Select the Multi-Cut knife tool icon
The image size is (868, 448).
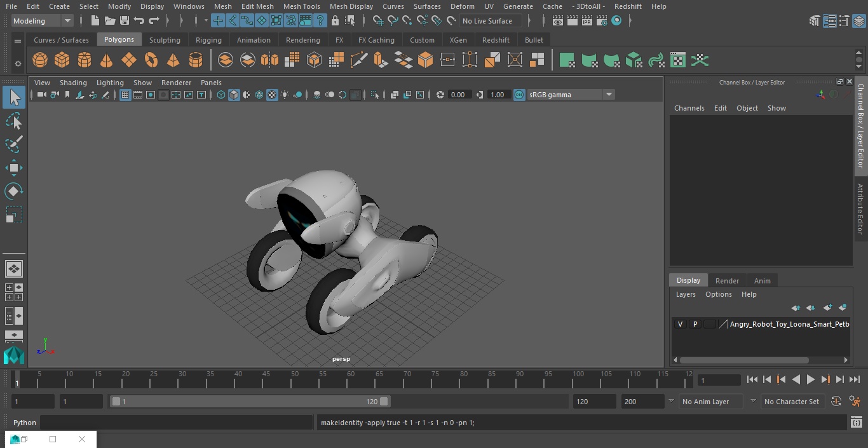point(358,60)
